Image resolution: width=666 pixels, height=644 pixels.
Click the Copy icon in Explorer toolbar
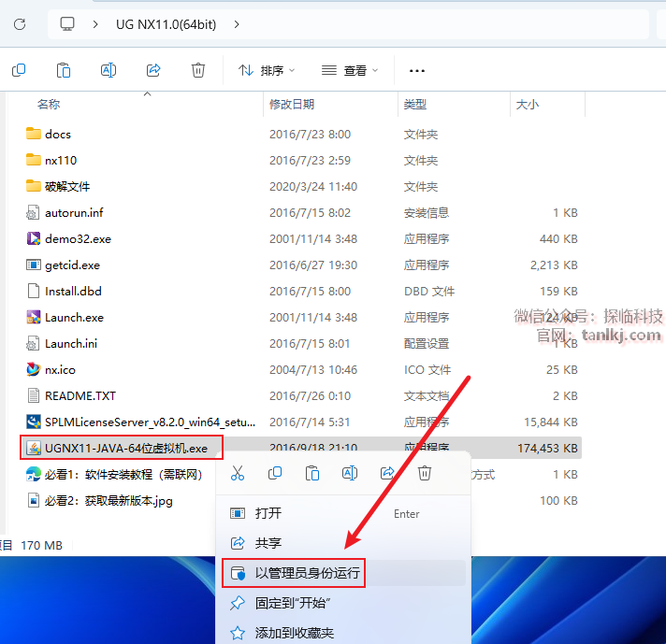tap(19, 70)
